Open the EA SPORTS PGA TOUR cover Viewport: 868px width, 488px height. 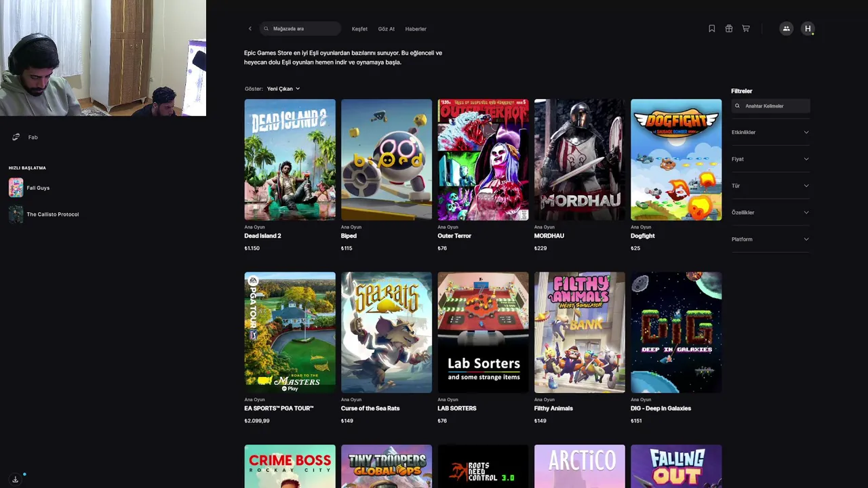(x=290, y=332)
